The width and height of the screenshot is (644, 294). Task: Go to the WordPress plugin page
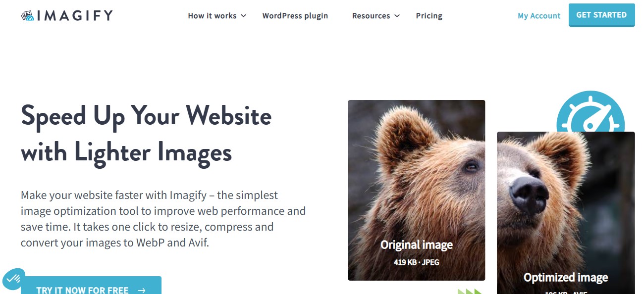(295, 16)
